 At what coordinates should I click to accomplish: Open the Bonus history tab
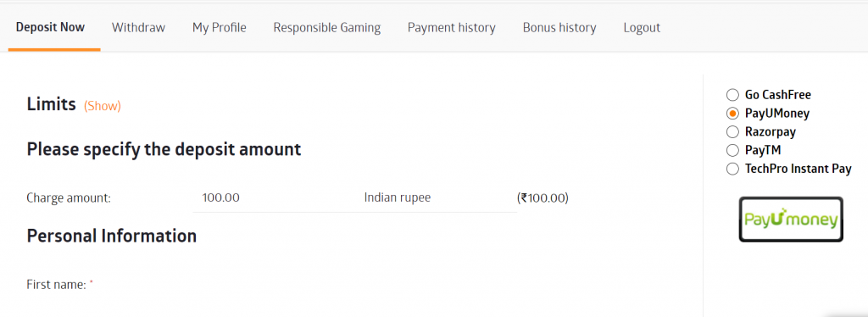click(x=559, y=28)
